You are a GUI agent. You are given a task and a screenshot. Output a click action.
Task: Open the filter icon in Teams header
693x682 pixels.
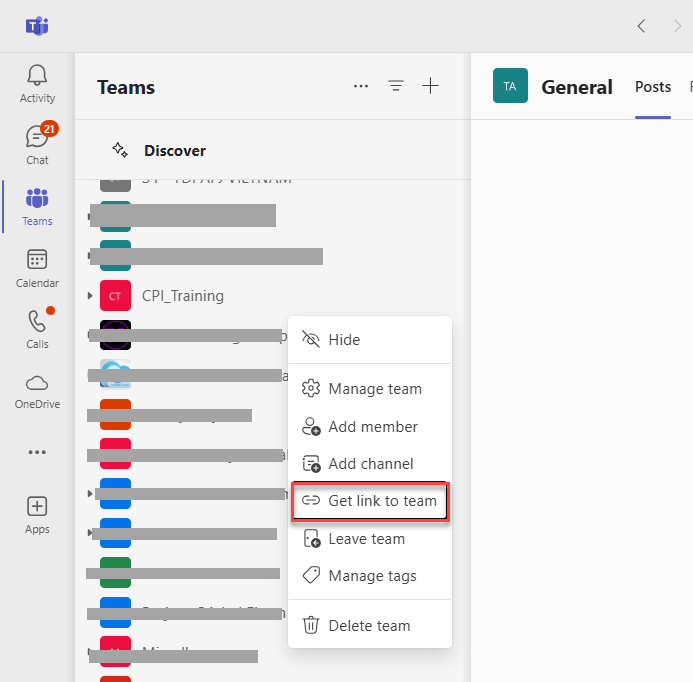coord(396,86)
